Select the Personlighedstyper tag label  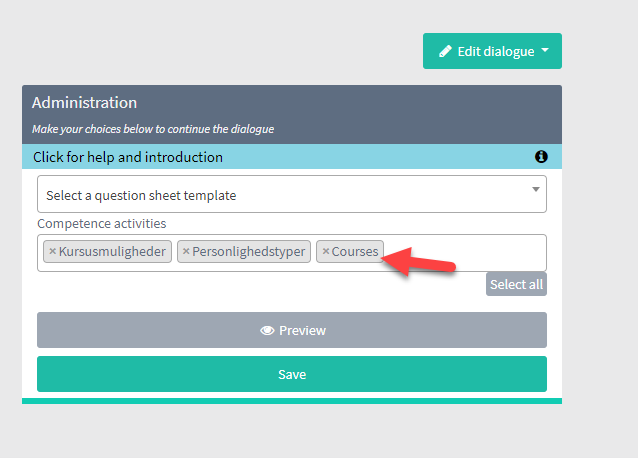(249, 251)
